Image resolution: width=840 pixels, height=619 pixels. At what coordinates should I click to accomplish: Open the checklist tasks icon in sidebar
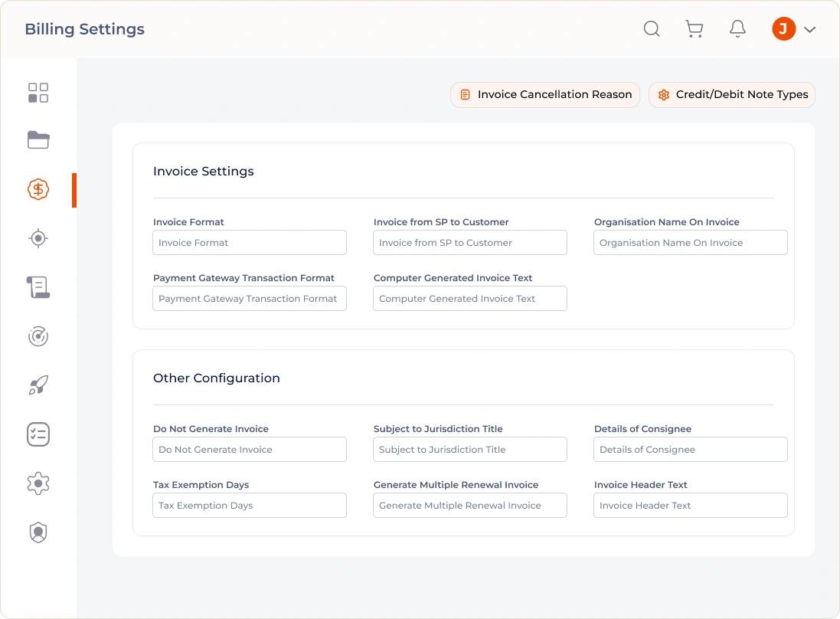(38, 434)
